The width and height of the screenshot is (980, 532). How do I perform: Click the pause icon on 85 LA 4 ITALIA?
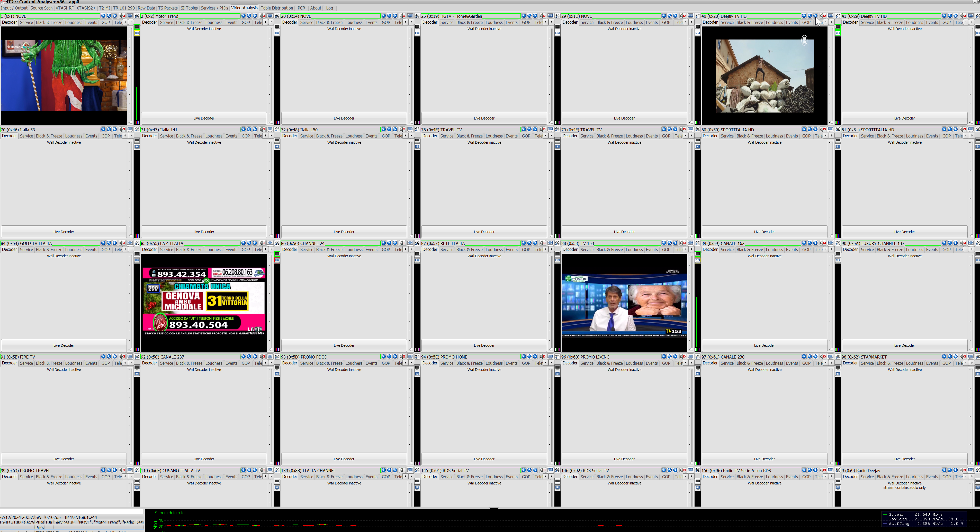click(249, 243)
